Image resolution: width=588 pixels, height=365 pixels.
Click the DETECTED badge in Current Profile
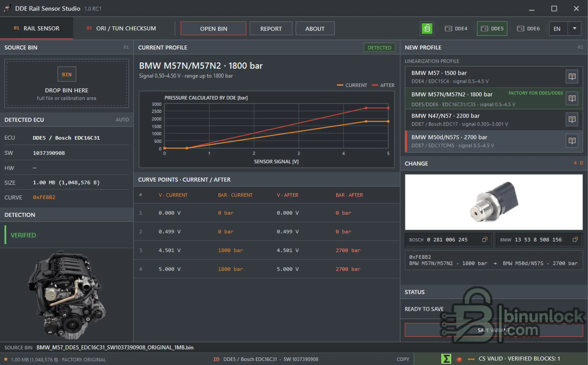pyautogui.click(x=379, y=48)
